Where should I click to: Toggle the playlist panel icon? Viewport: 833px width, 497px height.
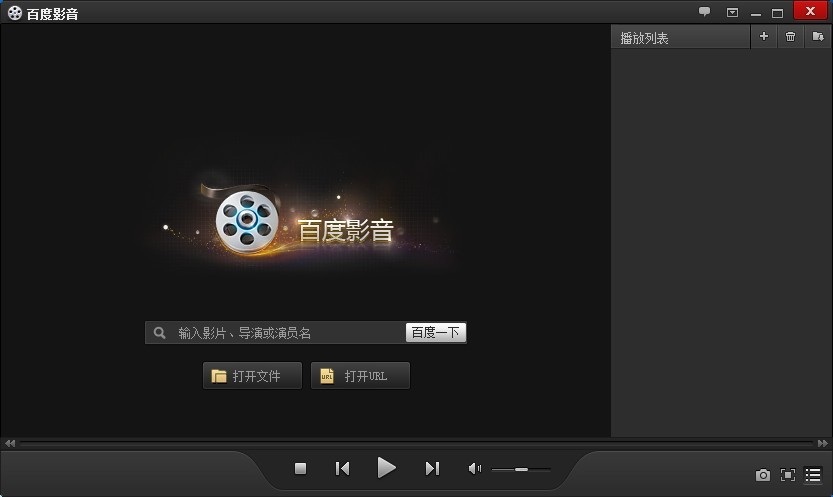pyautogui.click(x=813, y=475)
